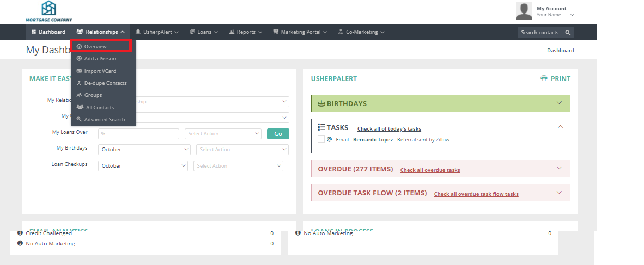Click the Tasks list icon
Viewport: 644px width, 265px height.
click(x=321, y=127)
